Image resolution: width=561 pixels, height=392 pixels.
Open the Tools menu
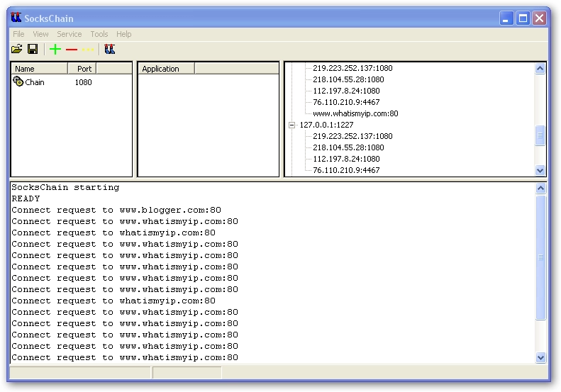tap(99, 34)
